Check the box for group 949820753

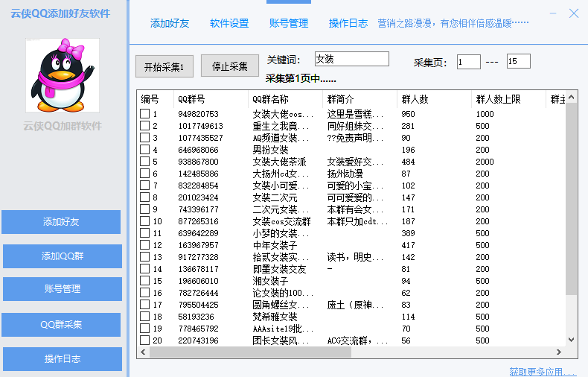[145, 114]
